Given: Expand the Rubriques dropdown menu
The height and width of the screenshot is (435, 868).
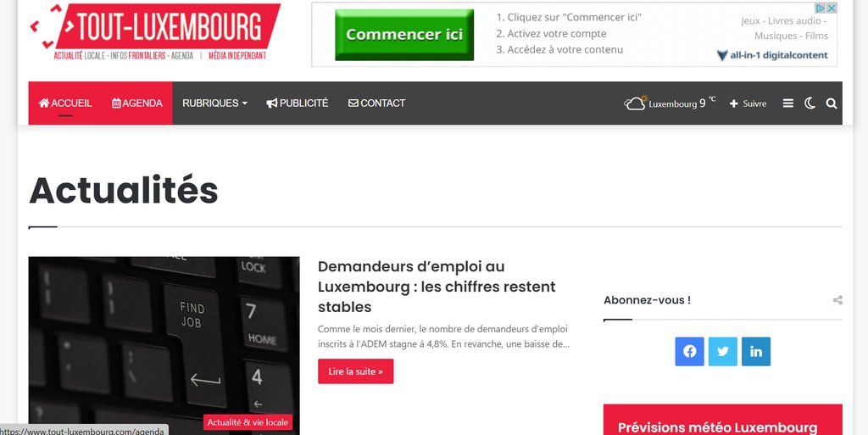Looking at the screenshot, I should click(x=214, y=103).
